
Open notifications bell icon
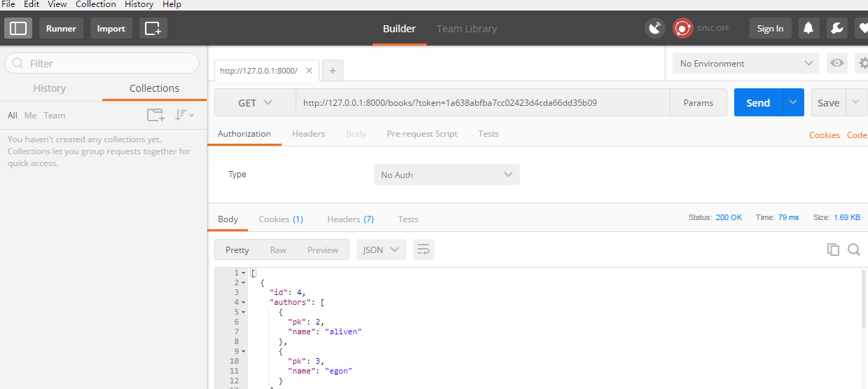pyautogui.click(x=808, y=29)
